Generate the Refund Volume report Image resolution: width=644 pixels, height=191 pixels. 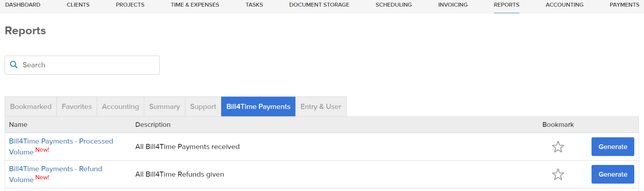[613, 174]
